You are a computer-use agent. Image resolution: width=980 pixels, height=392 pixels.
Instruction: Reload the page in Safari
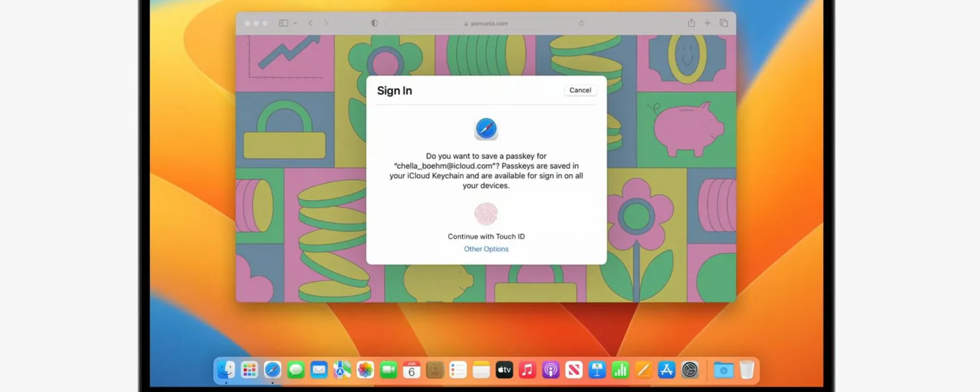click(x=581, y=23)
